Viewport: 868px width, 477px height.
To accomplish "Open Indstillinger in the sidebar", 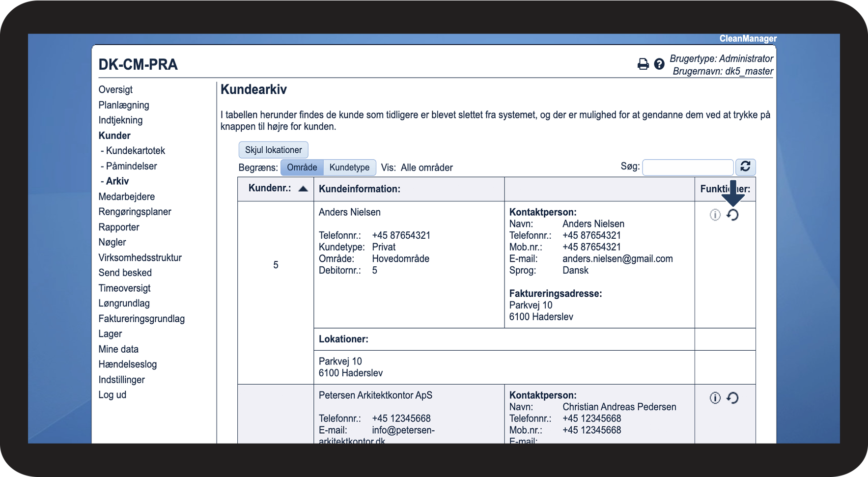I will tap(121, 380).
